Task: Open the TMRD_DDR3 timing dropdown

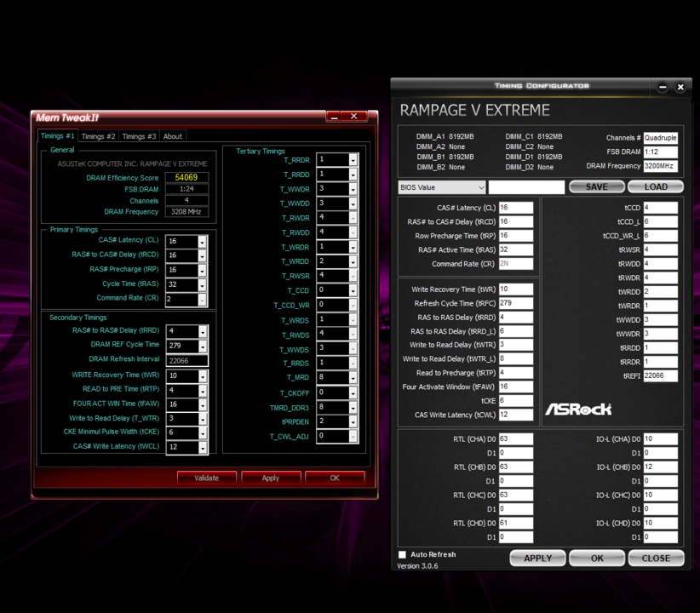Action: coord(353,408)
